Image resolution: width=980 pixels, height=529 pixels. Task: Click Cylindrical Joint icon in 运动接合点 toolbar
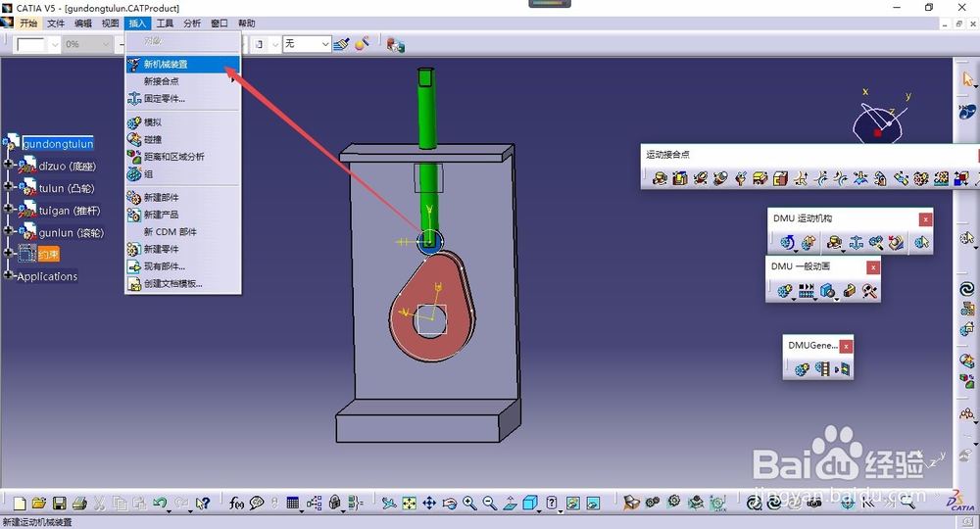pos(700,178)
